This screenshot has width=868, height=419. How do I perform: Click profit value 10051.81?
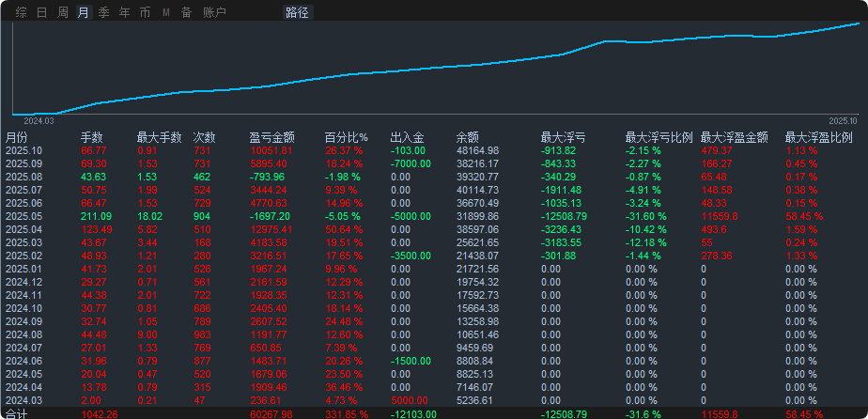click(271, 150)
